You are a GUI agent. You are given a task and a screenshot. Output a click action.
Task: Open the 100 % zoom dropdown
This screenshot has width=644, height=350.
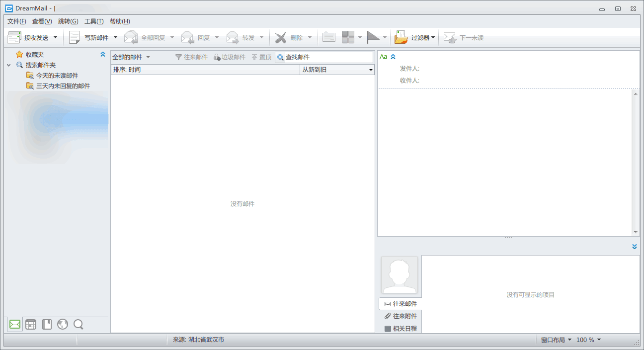click(588, 340)
